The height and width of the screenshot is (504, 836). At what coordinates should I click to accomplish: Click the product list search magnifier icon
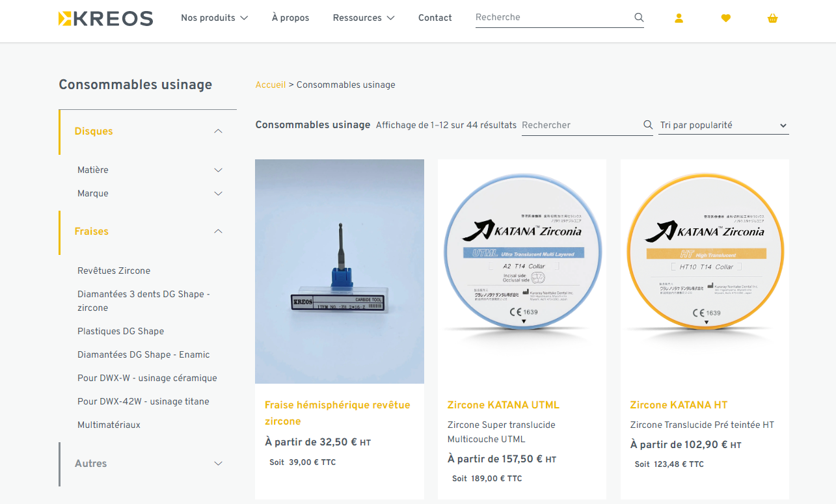tap(648, 125)
